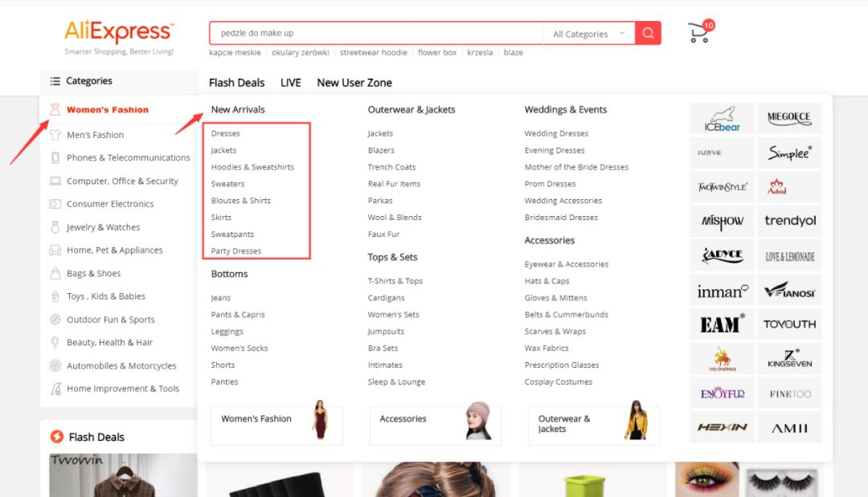Click the Consumer Electronics camera icon
This screenshot has width=868, height=497.
point(55,204)
